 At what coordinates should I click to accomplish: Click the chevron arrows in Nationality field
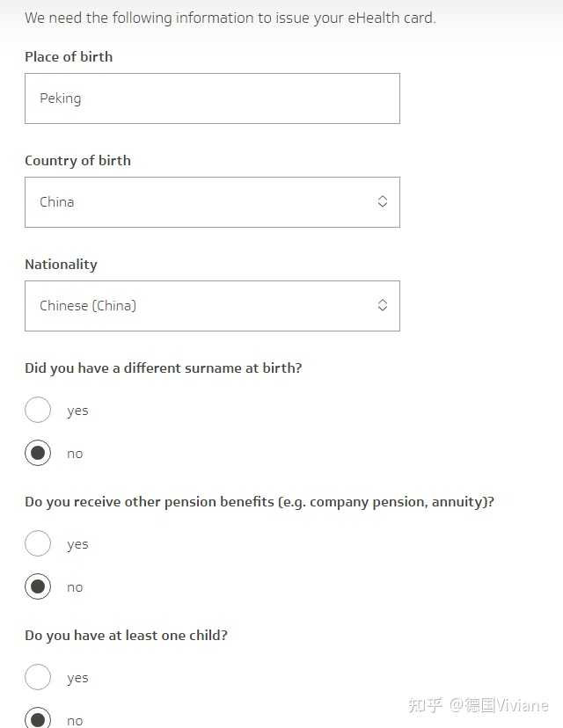(x=383, y=306)
